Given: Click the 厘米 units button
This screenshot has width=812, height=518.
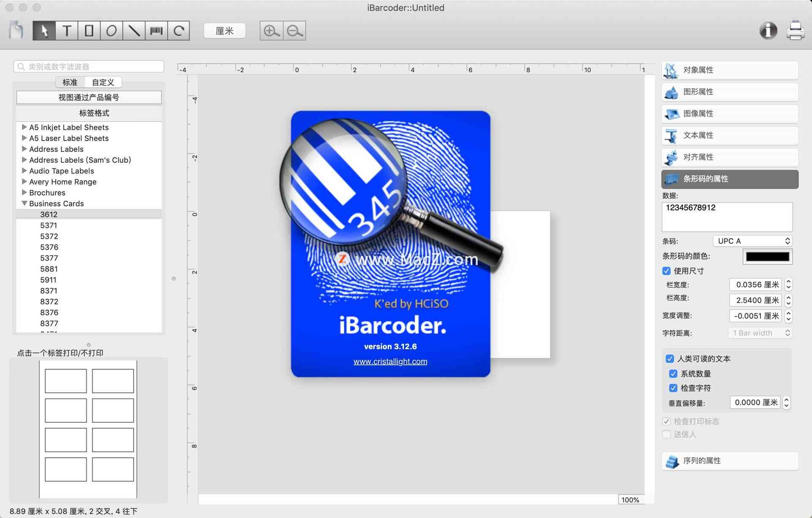Looking at the screenshot, I should point(225,31).
